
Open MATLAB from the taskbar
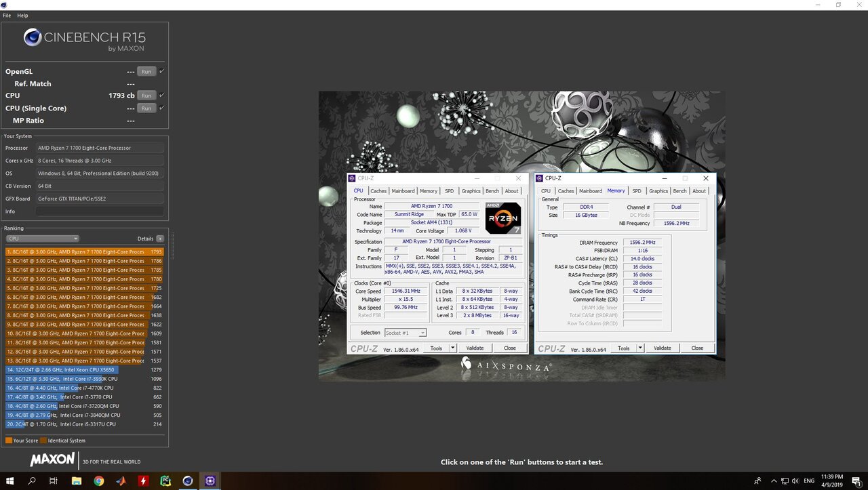(x=121, y=481)
